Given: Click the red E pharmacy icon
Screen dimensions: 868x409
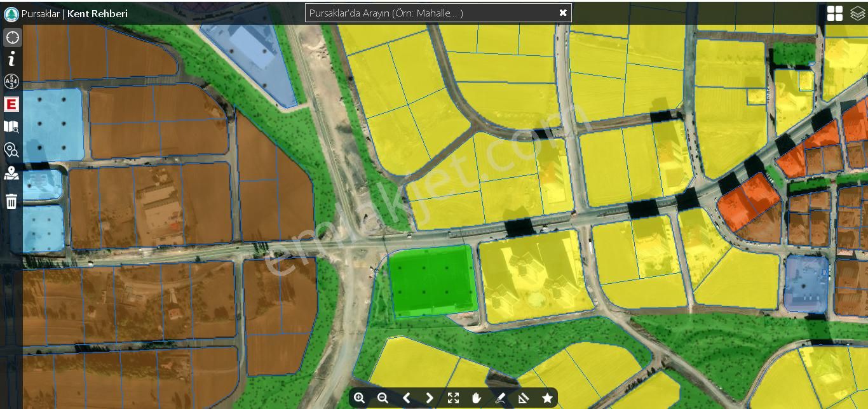Looking at the screenshot, I should coord(11,104).
